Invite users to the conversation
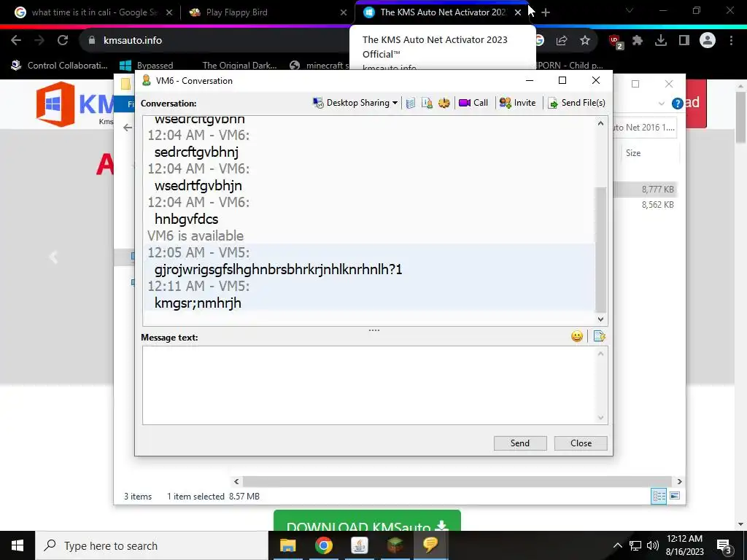 pyautogui.click(x=517, y=103)
